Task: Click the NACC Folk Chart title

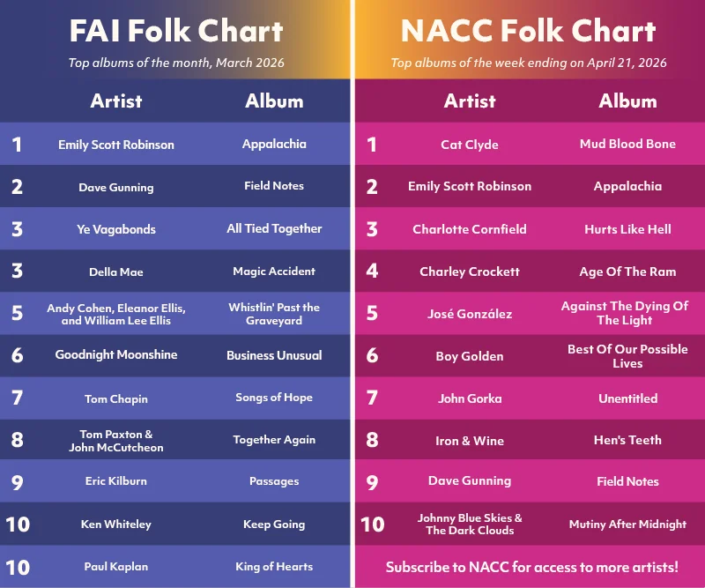Action: click(529, 31)
